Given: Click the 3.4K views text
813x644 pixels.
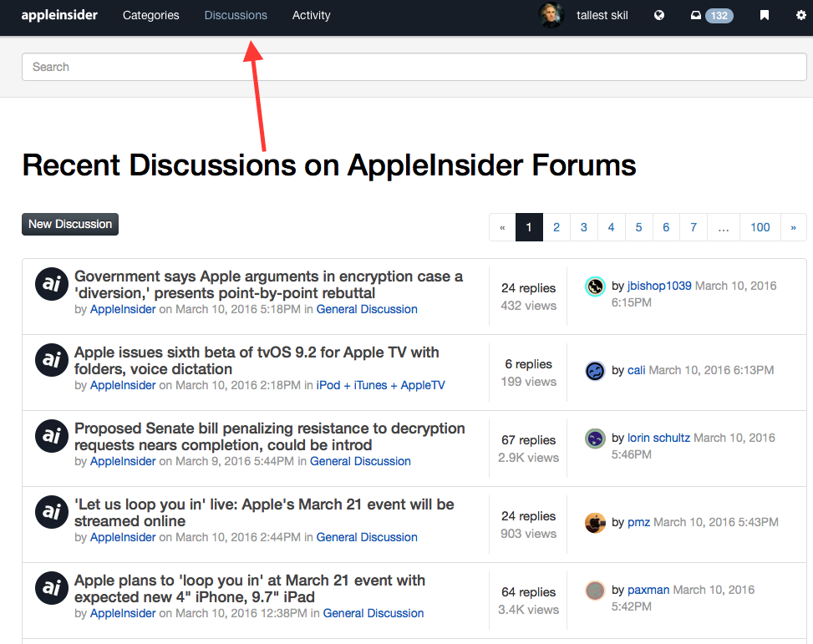Looking at the screenshot, I should (528, 609).
